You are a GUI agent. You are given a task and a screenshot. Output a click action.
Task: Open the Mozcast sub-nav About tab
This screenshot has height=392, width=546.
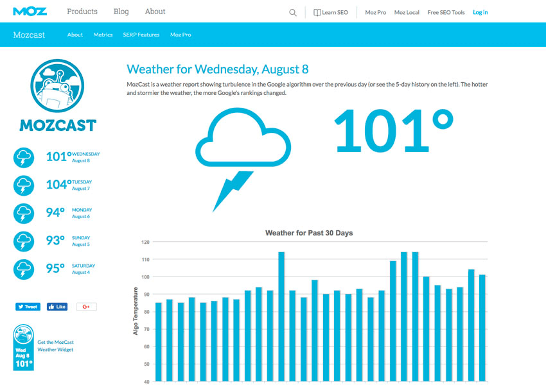click(75, 35)
